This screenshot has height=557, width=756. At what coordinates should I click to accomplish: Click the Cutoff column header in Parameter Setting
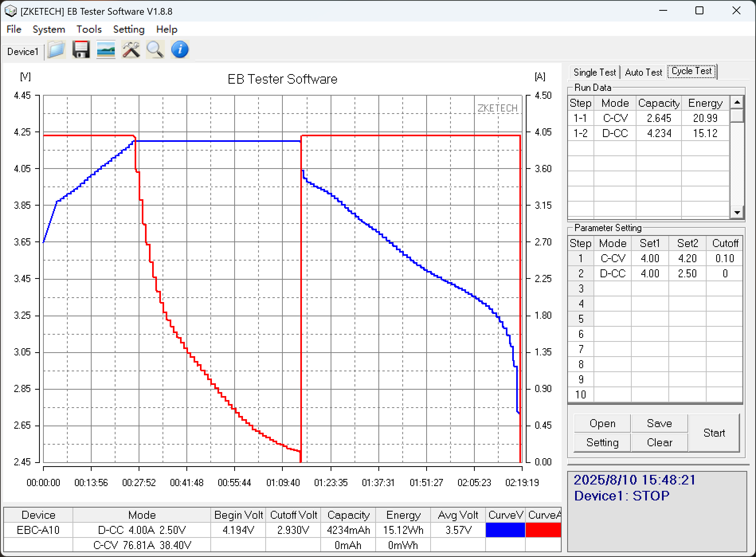point(725,243)
